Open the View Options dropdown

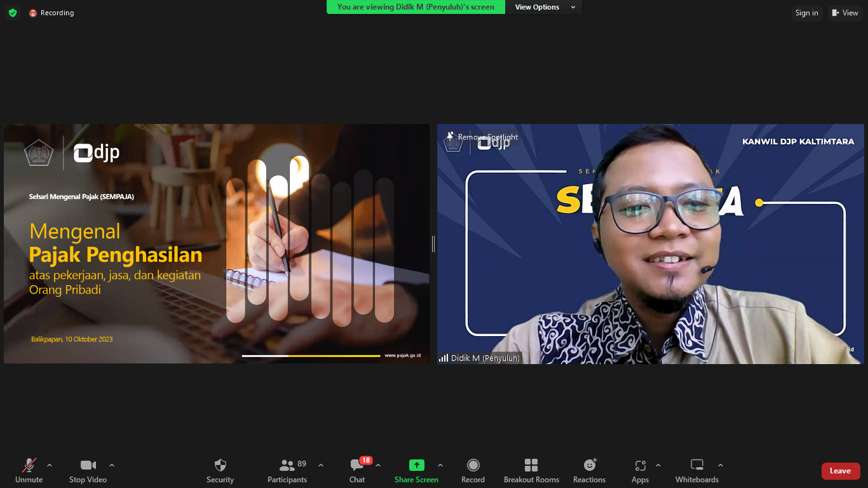(545, 7)
